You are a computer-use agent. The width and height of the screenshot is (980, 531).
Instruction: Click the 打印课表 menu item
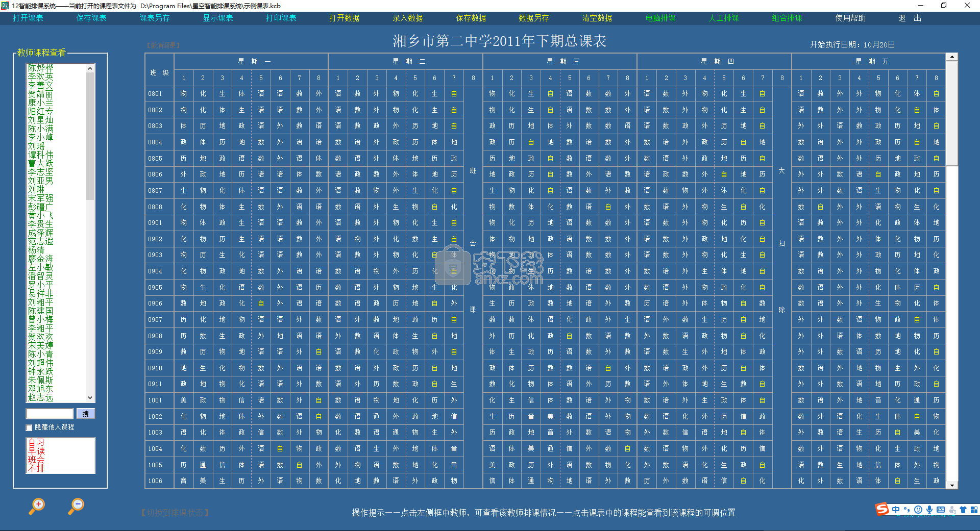(x=281, y=18)
